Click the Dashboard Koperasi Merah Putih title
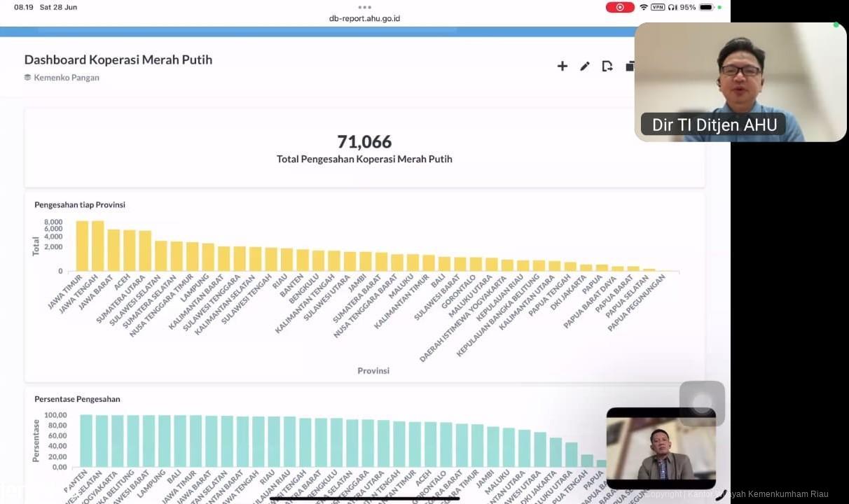The image size is (849, 504). pyautogui.click(x=118, y=59)
